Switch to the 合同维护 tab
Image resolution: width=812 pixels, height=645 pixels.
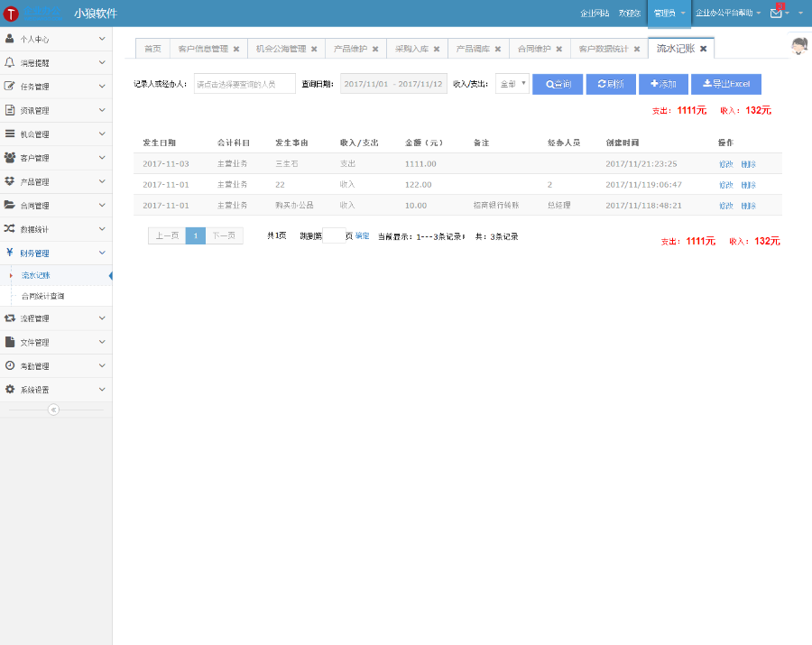(x=534, y=49)
